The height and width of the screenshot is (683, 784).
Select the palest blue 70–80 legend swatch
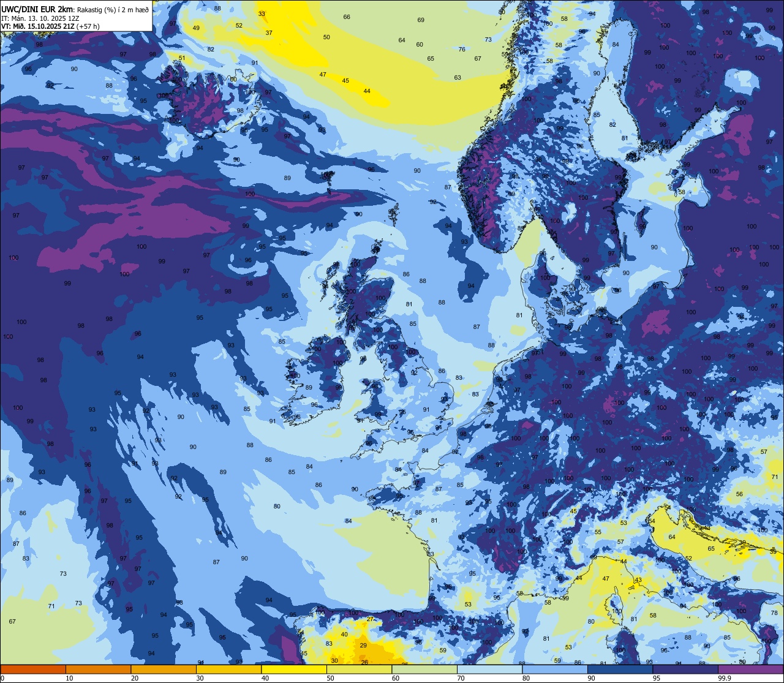tap(489, 669)
